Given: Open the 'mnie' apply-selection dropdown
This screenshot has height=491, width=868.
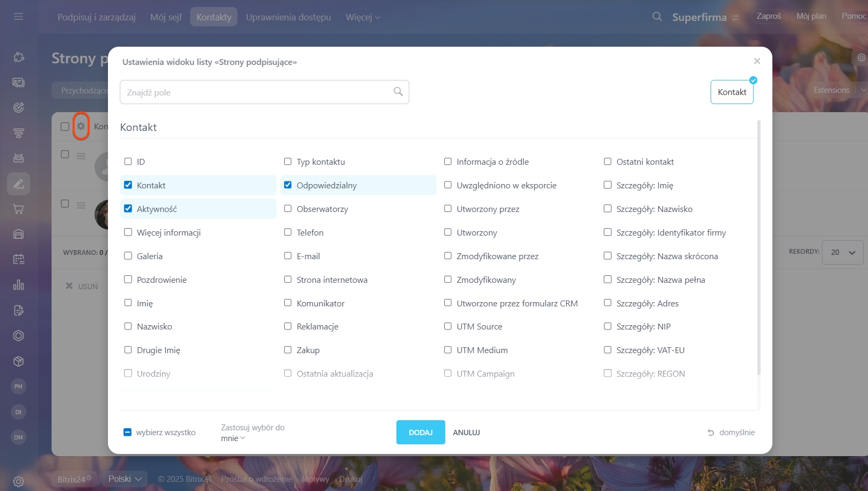Looking at the screenshot, I should click(233, 438).
